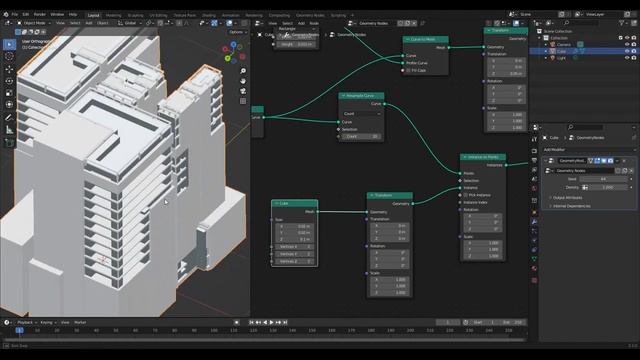Open the viewport Options dropdown

[x=238, y=32]
